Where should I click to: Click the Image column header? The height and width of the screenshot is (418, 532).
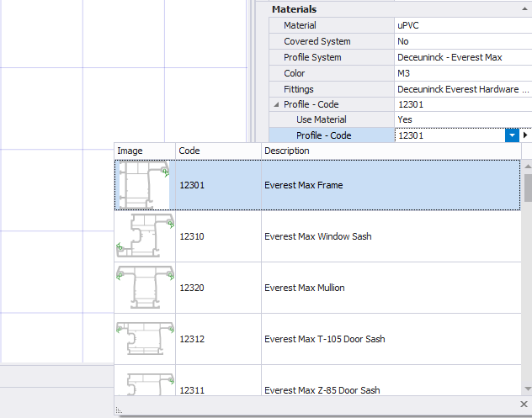click(144, 151)
